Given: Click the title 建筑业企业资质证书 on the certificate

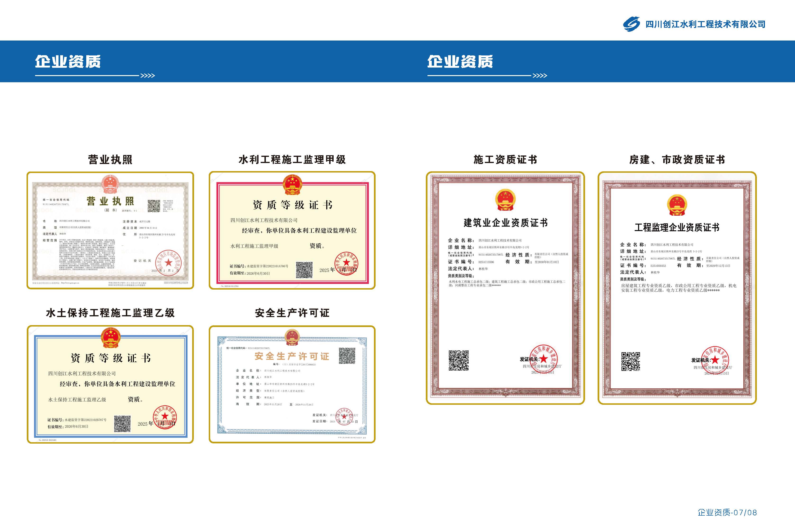Looking at the screenshot, I should (506, 223).
